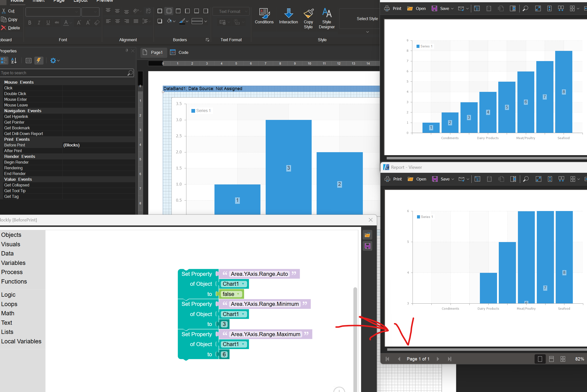The image size is (587, 392).
Task: Open the font name combo box
Action: pos(53,12)
